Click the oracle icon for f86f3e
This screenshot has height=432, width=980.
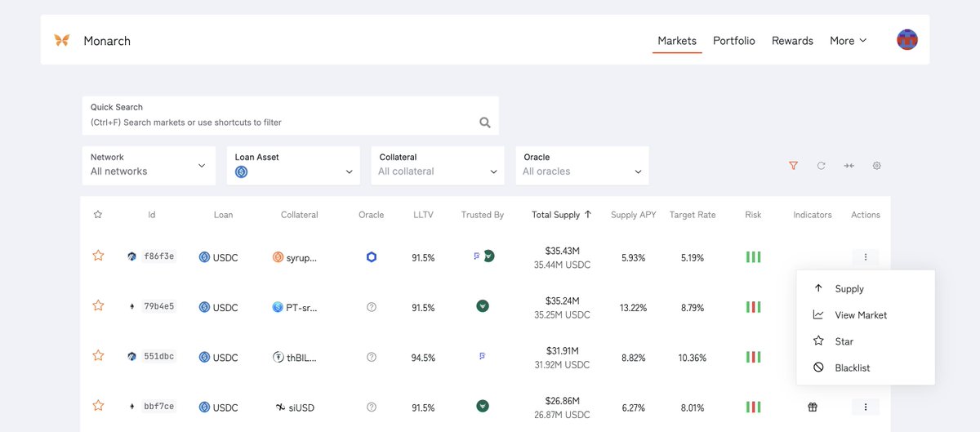pos(372,257)
